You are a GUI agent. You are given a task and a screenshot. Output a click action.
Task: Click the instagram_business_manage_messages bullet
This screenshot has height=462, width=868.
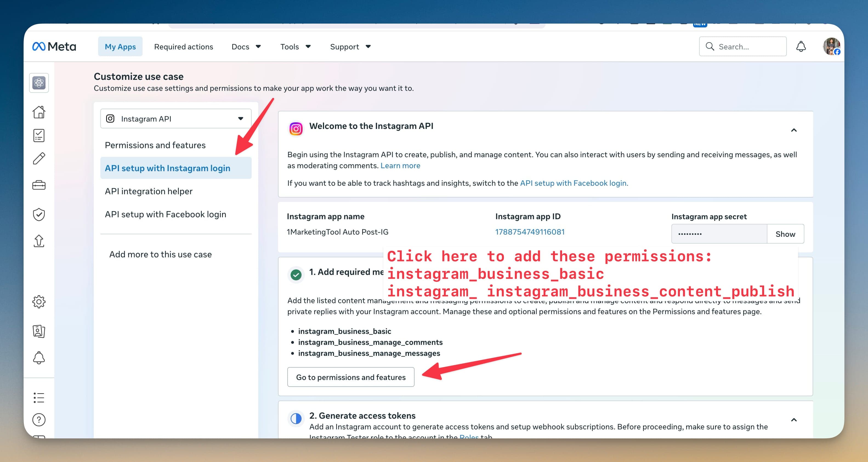[x=369, y=353]
